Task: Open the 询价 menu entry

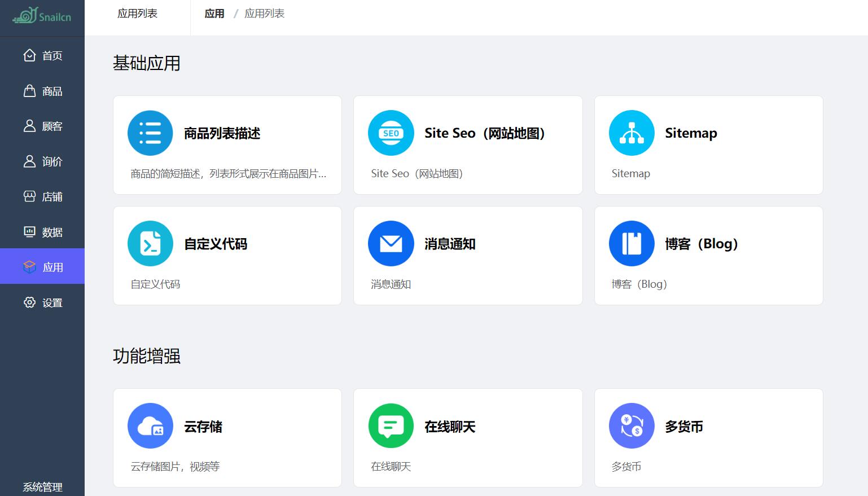Action: click(42, 162)
